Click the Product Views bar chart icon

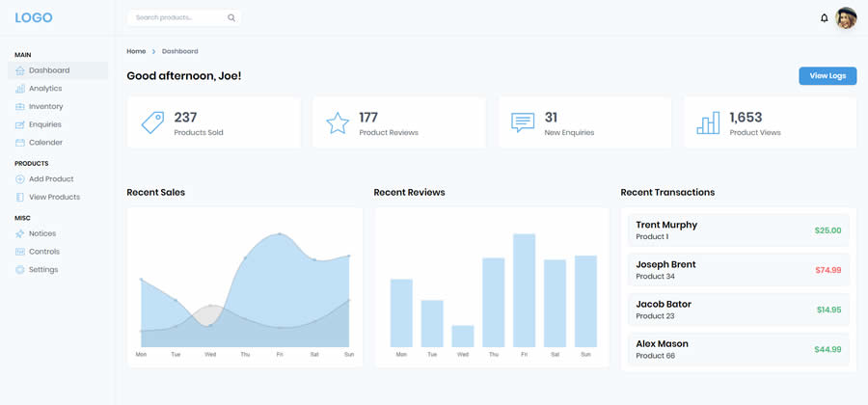(x=708, y=122)
